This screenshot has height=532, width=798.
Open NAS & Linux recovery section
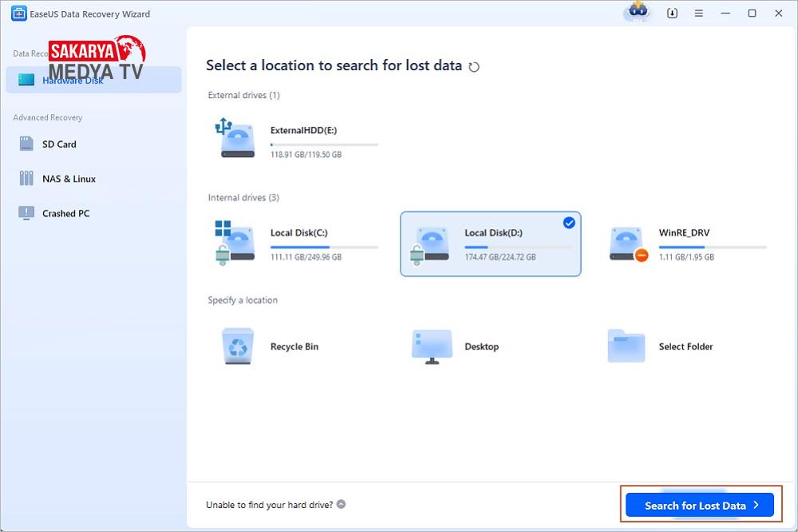click(x=69, y=179)
